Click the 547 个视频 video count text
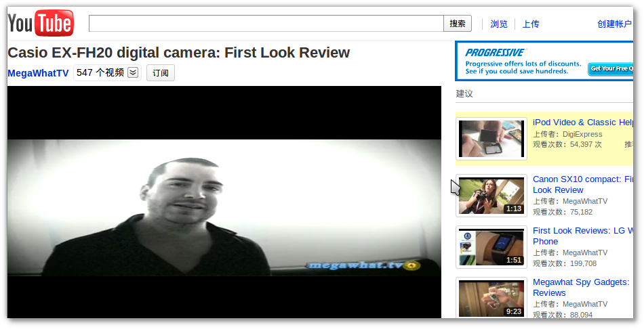 tap(100, 72)
